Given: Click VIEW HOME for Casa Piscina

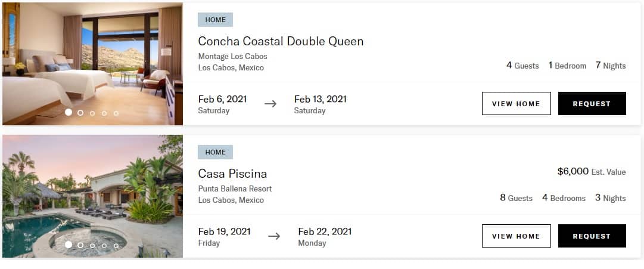Looking at the screenshot, I should pyautogui.click(x=517, y=236).
